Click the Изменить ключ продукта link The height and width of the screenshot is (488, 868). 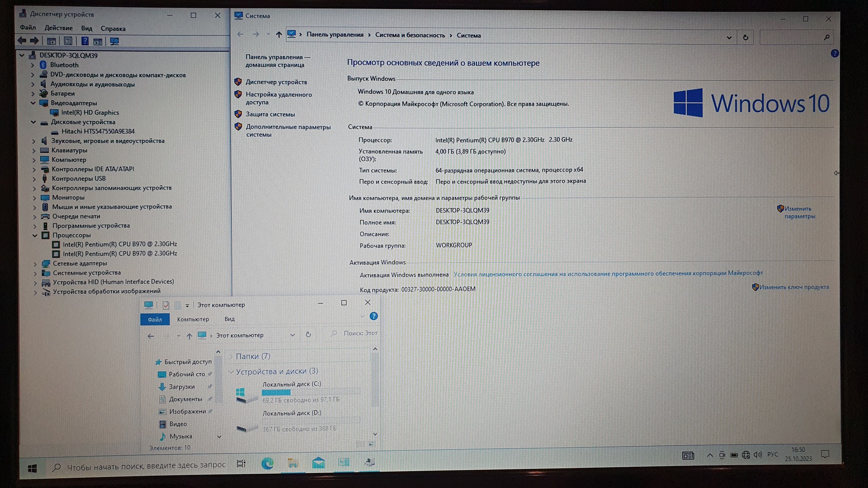[793, 287]
